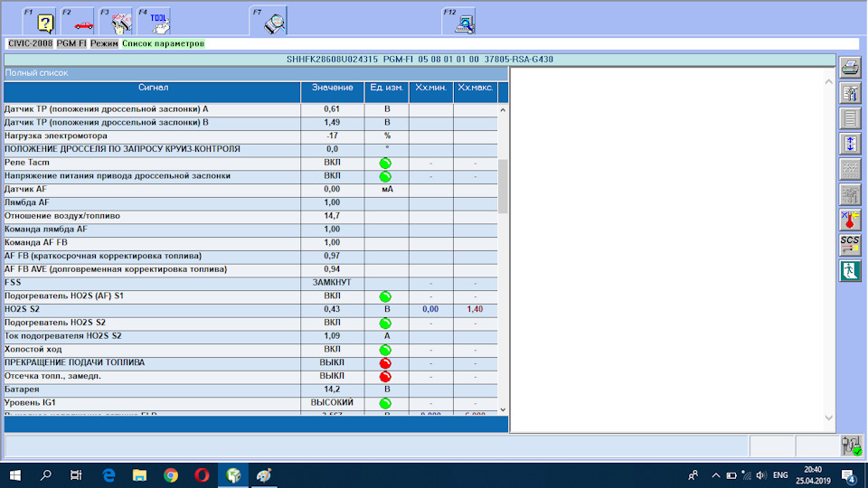
Task: Click the green exit running-man icon
Action: 850,270
